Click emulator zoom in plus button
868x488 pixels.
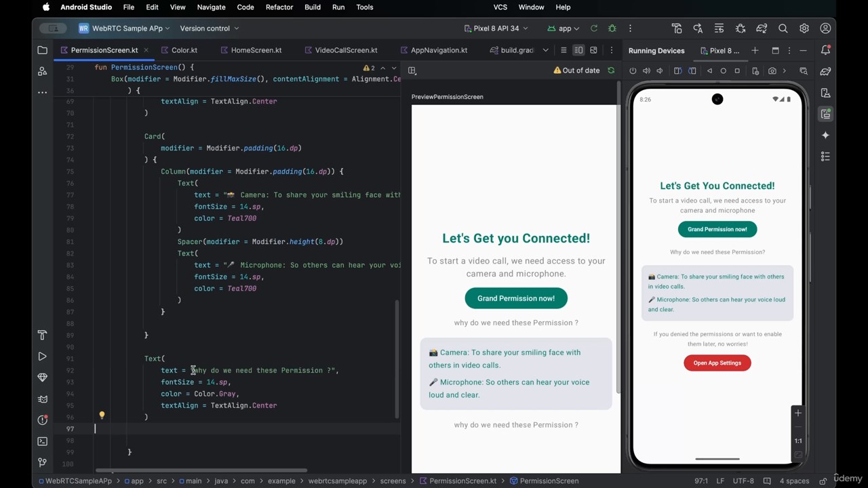click(798, 413)
